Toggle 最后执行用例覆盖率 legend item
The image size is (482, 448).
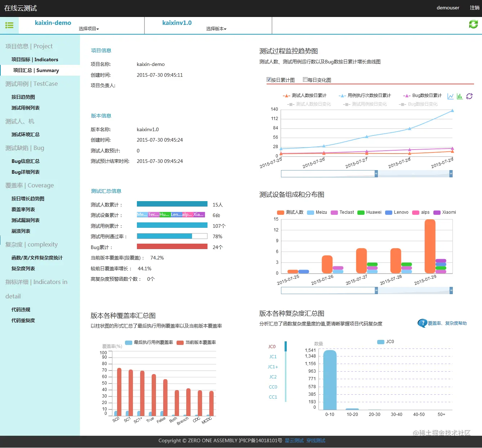pyautogui.click(x=149, y=342)
